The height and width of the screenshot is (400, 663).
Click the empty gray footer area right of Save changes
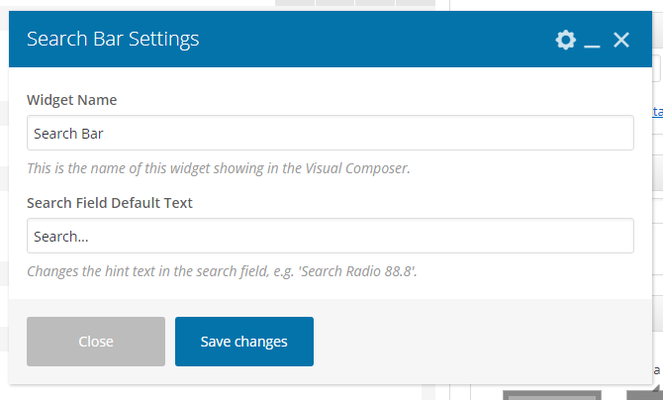(480, 342)
